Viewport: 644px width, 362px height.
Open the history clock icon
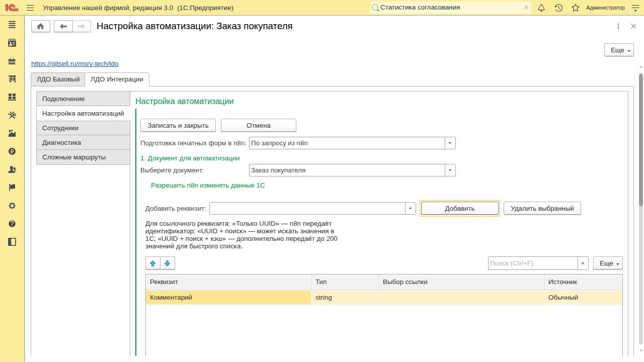(558, 8)
